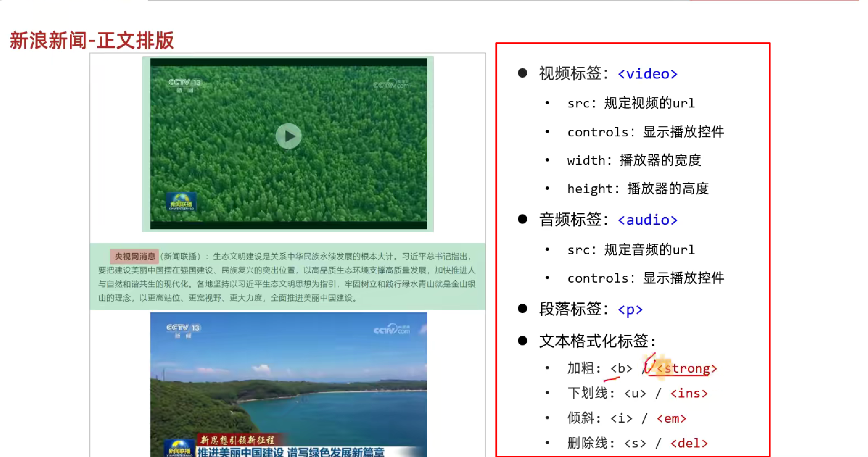This screenshot has width=868, height=457.
Task: Click the 新浪新闻-正文排版 slide title
Action: pyautogui.click(x=92, y=40)
